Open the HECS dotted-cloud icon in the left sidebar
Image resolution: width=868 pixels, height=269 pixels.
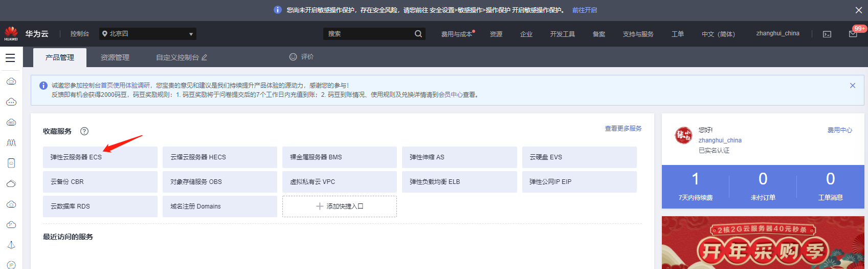click(11, 102)
